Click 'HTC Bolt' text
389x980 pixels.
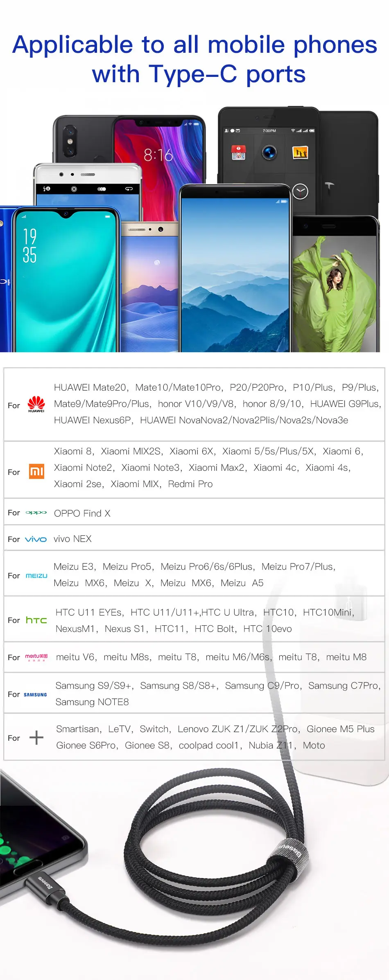215,629
